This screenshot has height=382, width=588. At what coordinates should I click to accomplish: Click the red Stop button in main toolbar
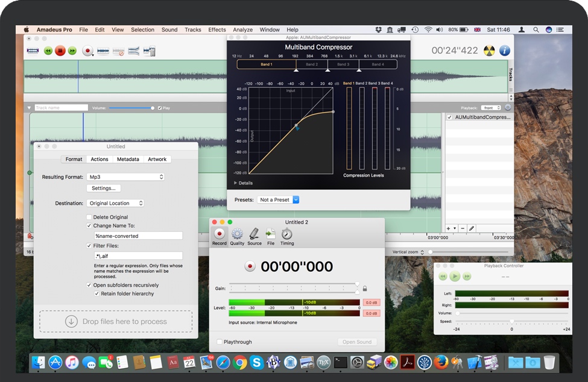point(60,51)
